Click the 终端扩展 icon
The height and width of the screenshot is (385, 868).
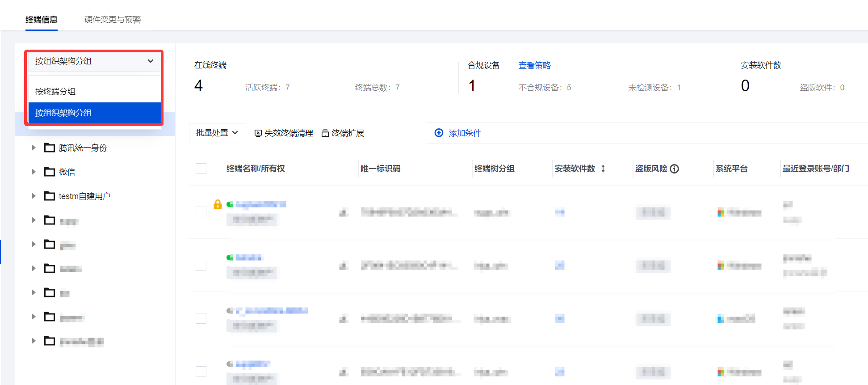tap(325, 133)
